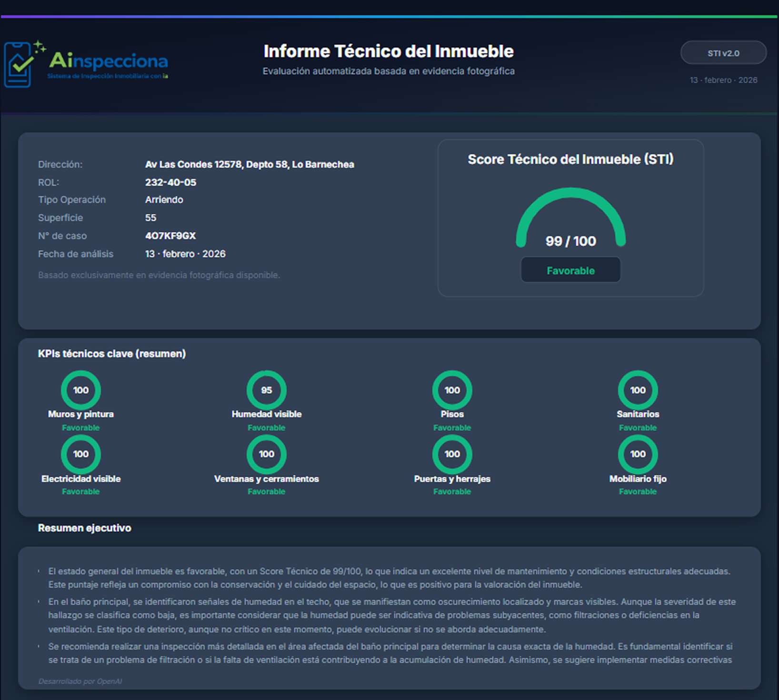
Task: Click the main Favorable status button
Action: point(570,270)
